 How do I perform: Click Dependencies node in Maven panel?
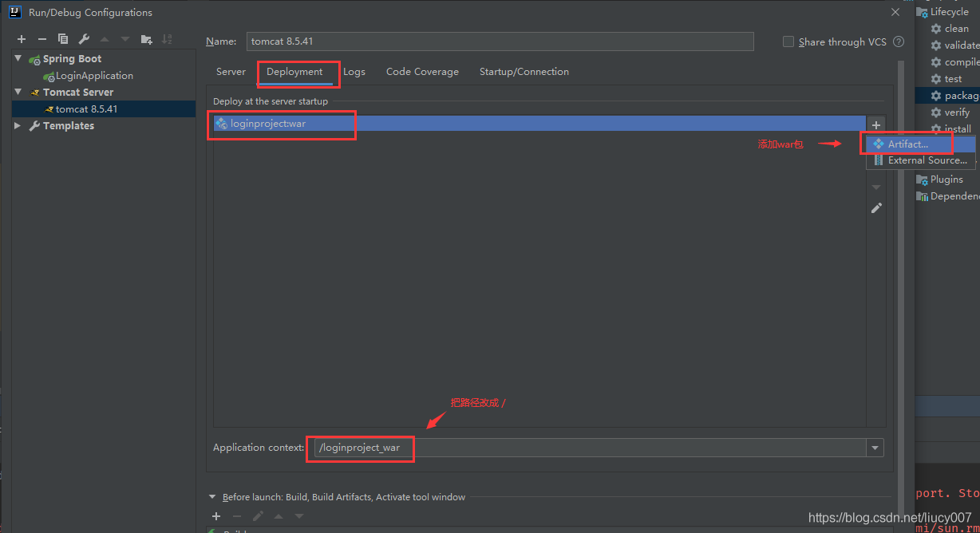click(x=954, y=196)
